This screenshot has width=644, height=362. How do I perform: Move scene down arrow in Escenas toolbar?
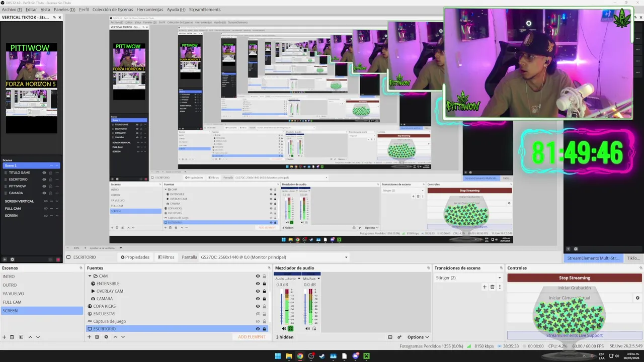click(x=38, y=337)
